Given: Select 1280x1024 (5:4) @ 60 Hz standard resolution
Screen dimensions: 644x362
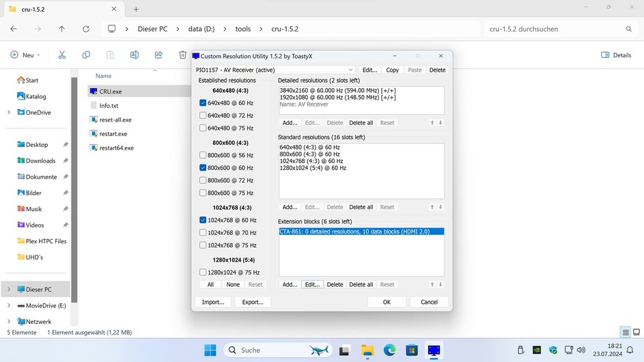Looking at the screenshot, I should (313, 168).
